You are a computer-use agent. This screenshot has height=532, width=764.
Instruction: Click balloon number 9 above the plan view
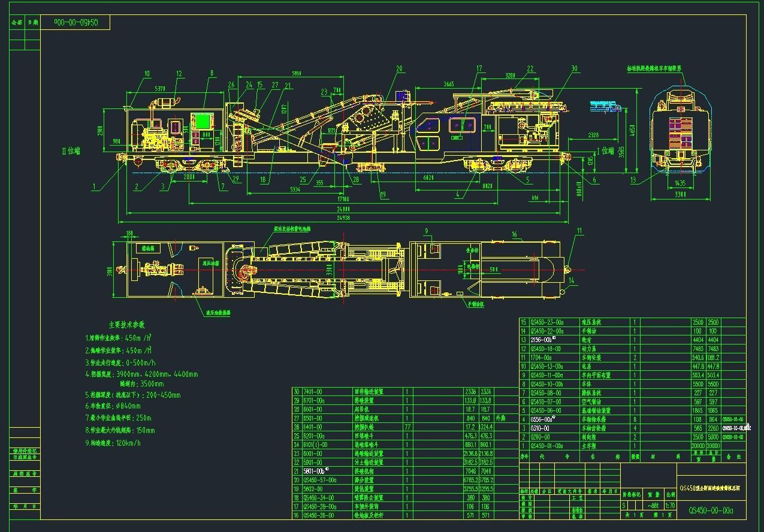427,231
